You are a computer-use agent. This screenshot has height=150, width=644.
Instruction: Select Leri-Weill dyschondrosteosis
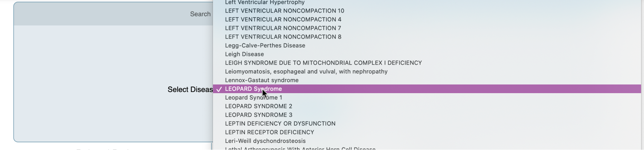[427, 141]
